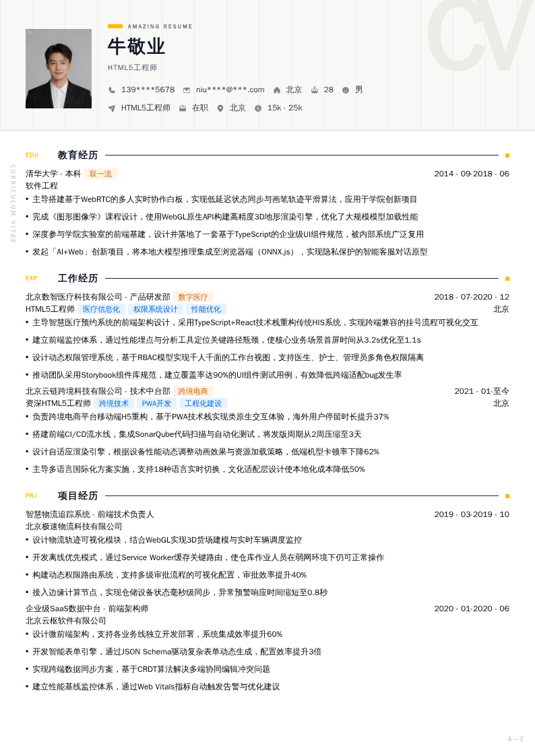Click the 教育经历 section heading

coord(77,156)
